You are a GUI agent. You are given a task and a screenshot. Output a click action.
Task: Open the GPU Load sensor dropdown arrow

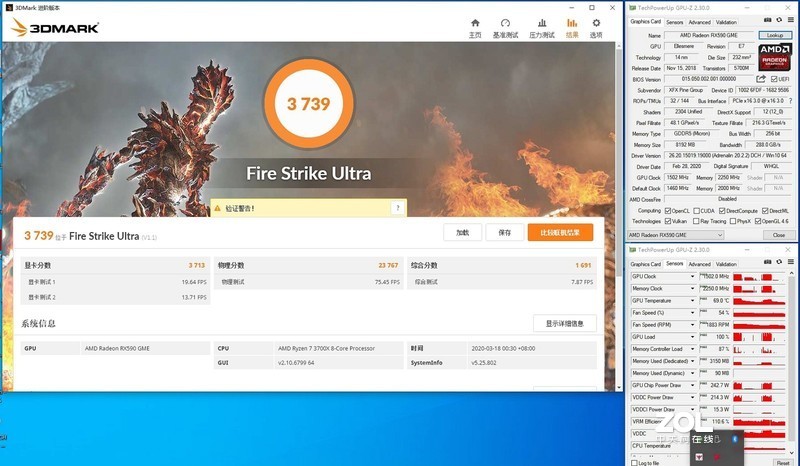click(692, 337)
